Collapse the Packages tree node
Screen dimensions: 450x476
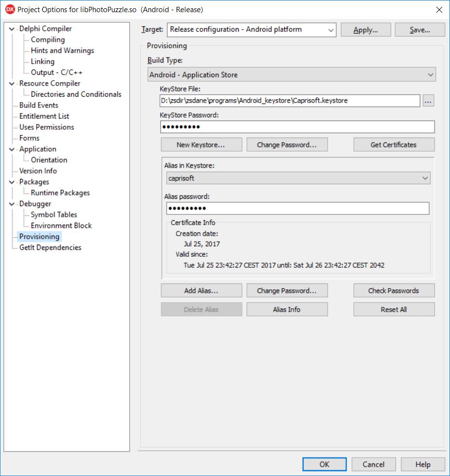click(12, 182)
